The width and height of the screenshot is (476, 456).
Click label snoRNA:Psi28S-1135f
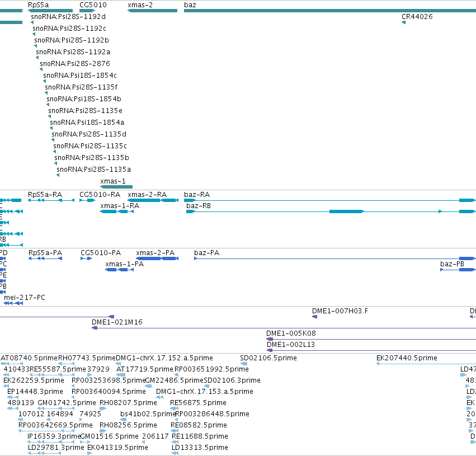81,87
